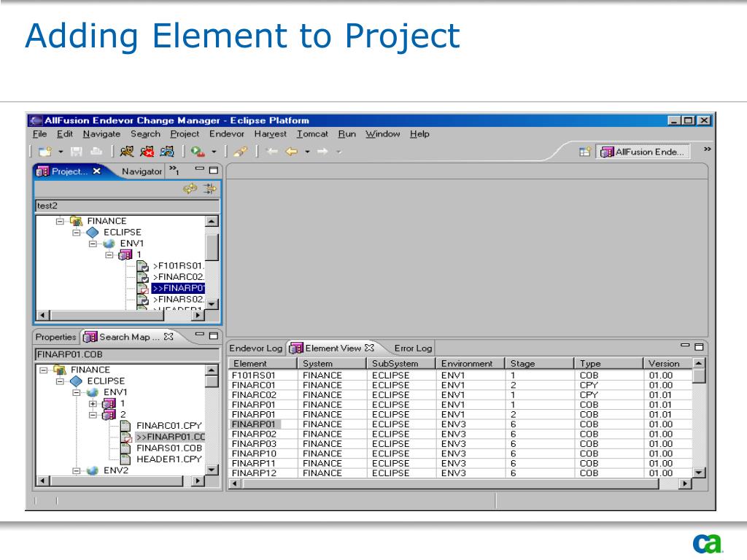The height and width of the screenshot is (560, 747).
Task: Collapse stage 1 node in Project tree
Action: (x=109, y=254)
